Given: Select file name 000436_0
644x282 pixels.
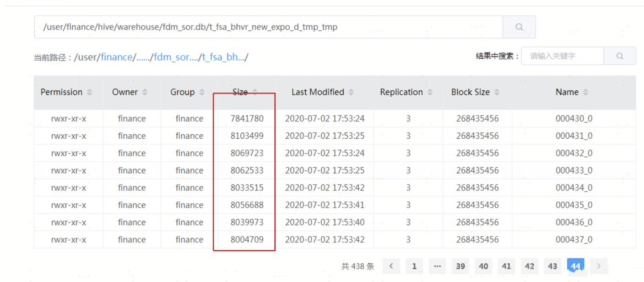Looking at the screenshot, I should pos(574,222).
